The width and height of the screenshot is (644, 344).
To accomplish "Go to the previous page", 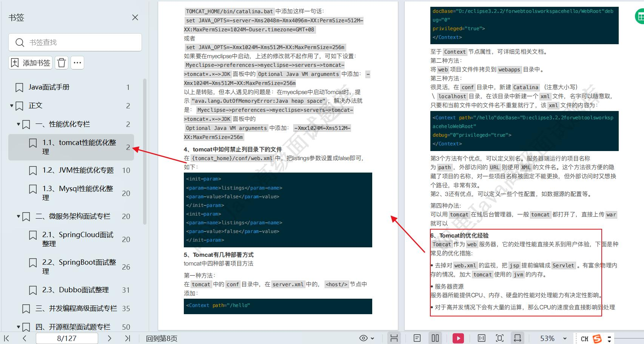I will 25,338.
